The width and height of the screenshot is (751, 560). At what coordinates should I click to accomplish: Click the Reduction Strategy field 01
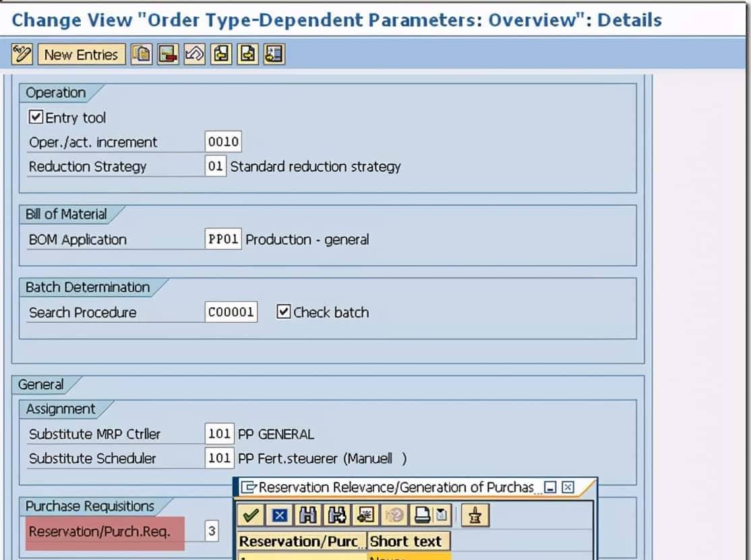click(x=216, y=166)
